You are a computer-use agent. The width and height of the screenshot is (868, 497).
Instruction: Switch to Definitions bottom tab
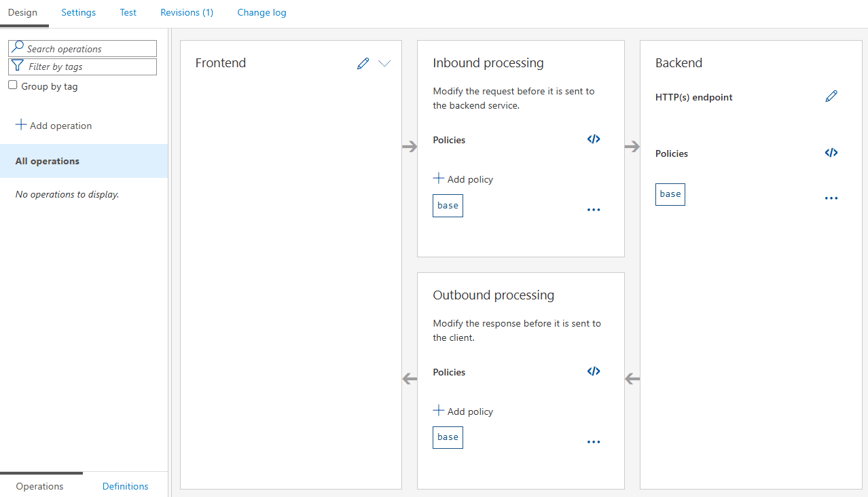pos(126,486)
